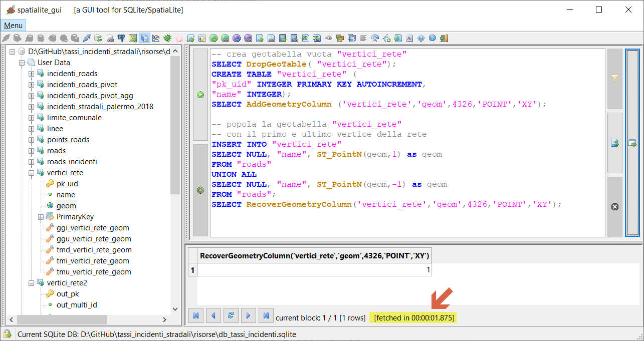Click the exit door icon in toolbar
Image resolution: width=644 pixels, height=341 pixels.
tap(444, 38)
